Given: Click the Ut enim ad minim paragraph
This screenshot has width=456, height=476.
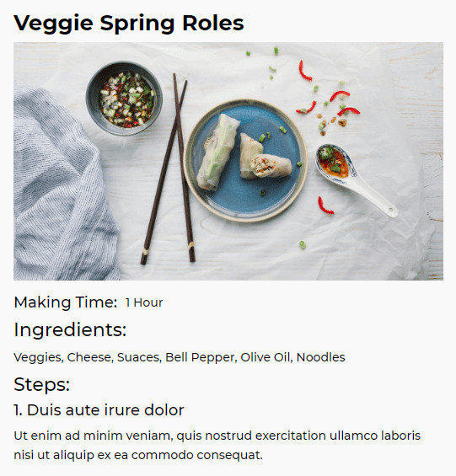Looking at the screenshot, I should coord(217,446).
